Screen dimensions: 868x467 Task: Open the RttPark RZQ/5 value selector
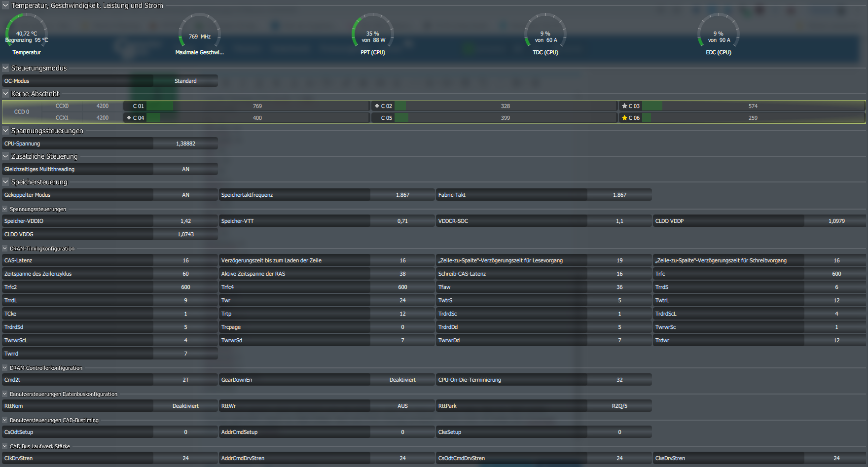(x=619, y=406)
